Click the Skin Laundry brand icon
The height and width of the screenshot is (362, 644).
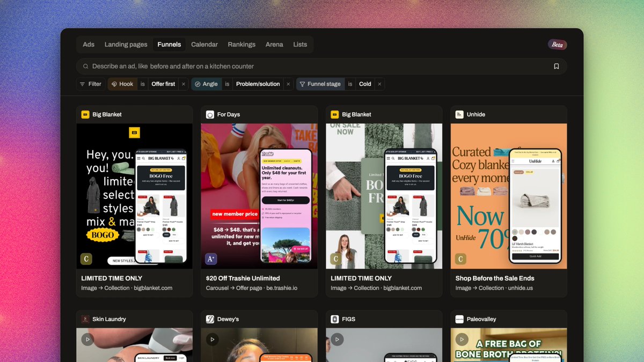(x=85, y=319)
